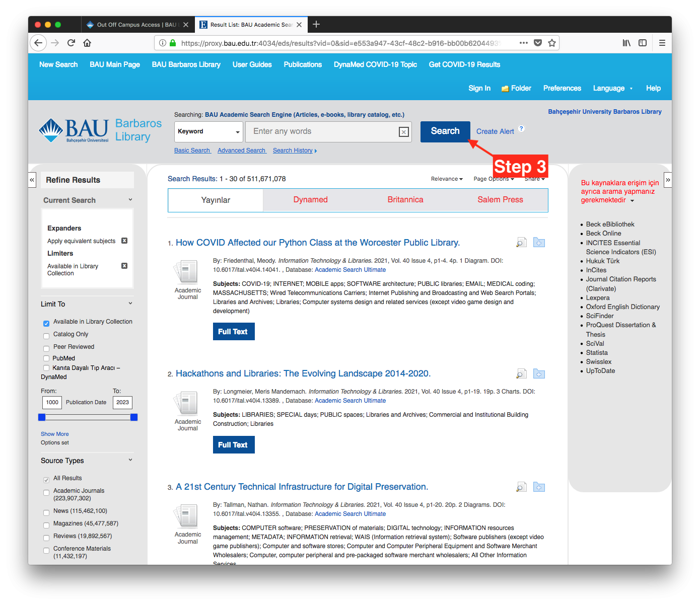Click the browser back arrow button
This screenshot has width=700, height=605.
(38, 43)
